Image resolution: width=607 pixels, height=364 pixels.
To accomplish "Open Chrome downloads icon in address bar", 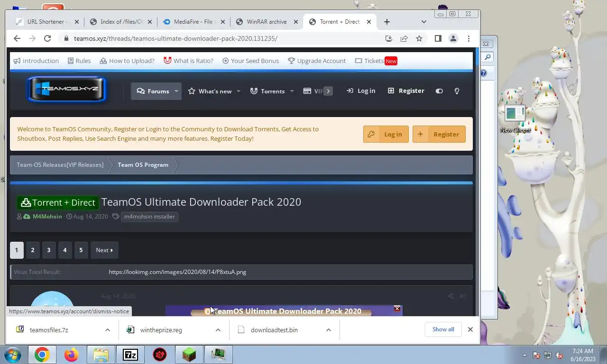I will pos(388,38).
